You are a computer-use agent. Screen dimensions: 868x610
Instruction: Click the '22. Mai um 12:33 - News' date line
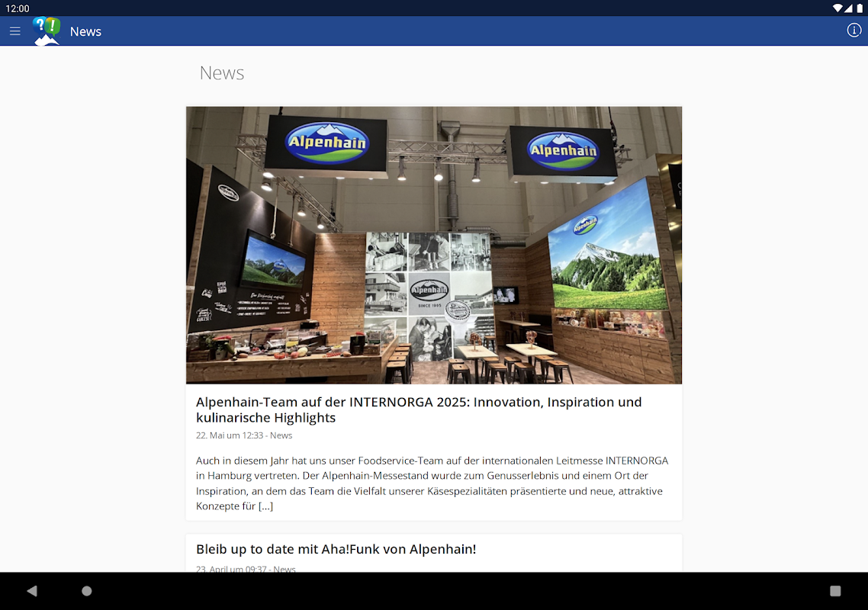pos(244,435)
